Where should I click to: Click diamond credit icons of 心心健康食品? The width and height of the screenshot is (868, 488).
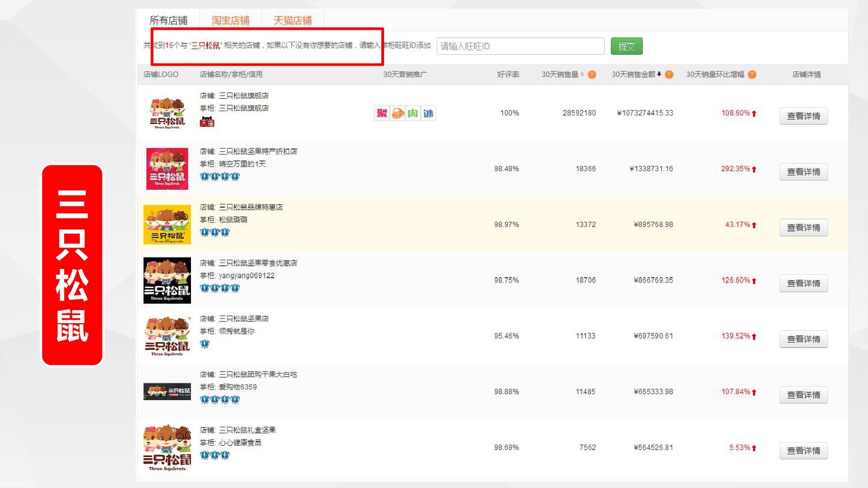(x=215, y=455)
